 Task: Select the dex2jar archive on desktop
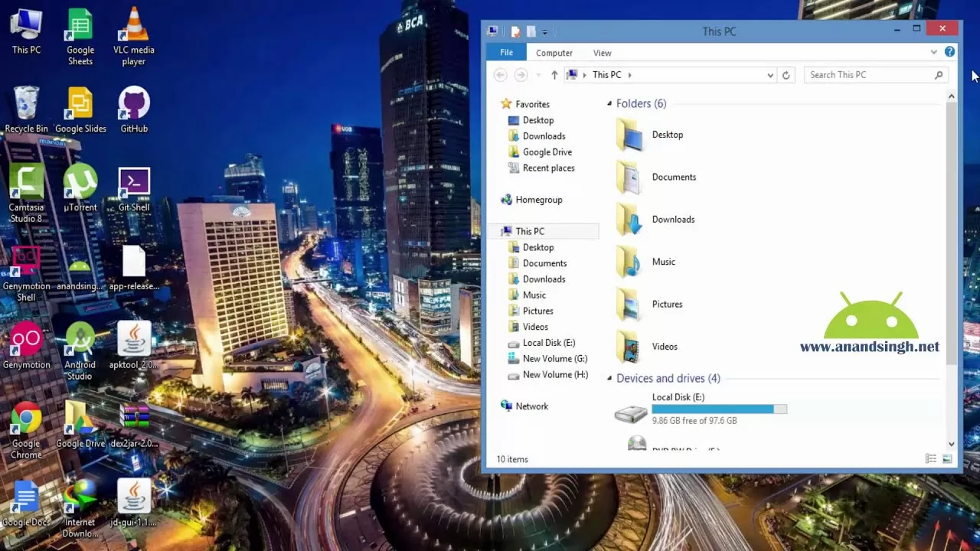point(134,425)
